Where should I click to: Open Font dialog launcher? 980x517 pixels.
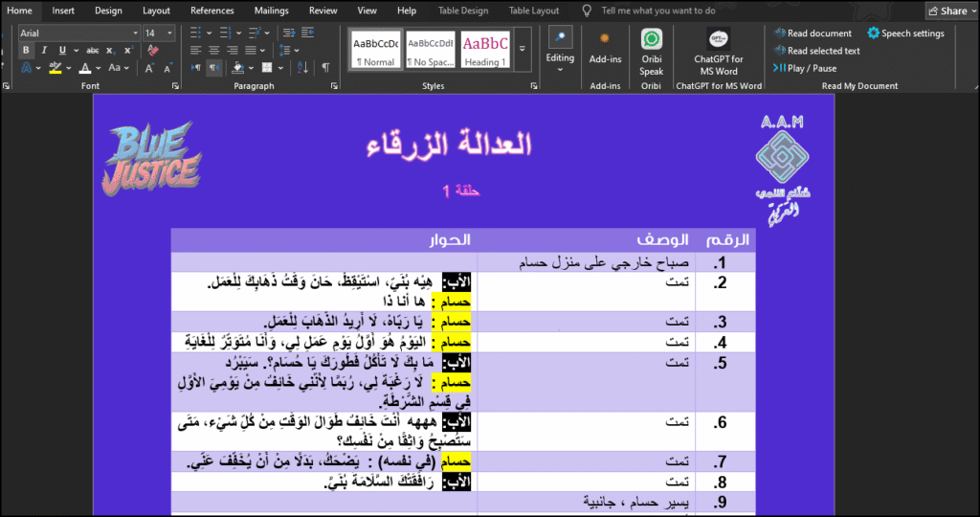point(176,85)
